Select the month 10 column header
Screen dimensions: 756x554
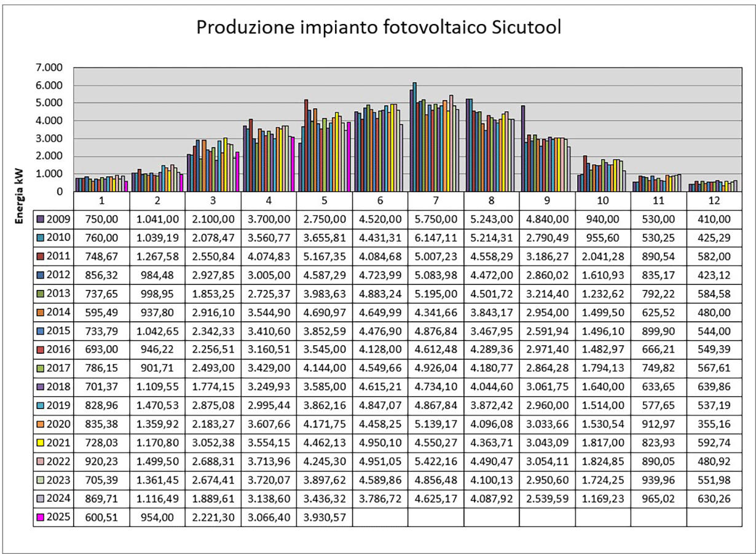pos(603,200)
